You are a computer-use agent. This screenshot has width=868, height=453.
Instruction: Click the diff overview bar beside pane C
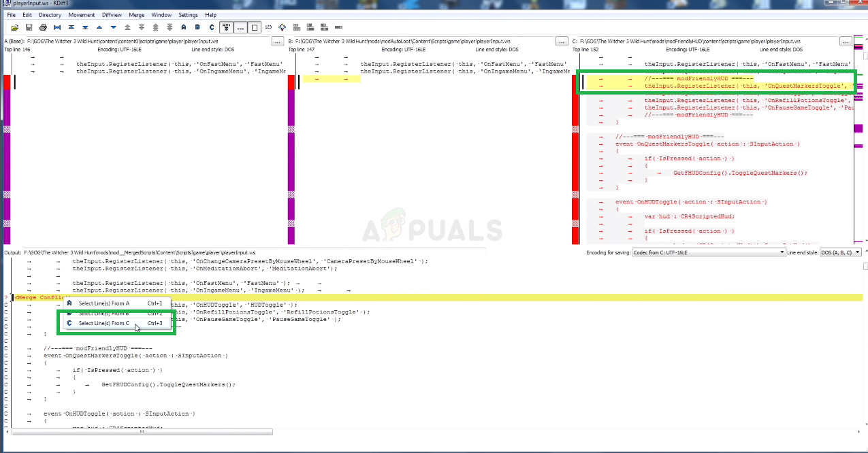(x=857, y=139)
